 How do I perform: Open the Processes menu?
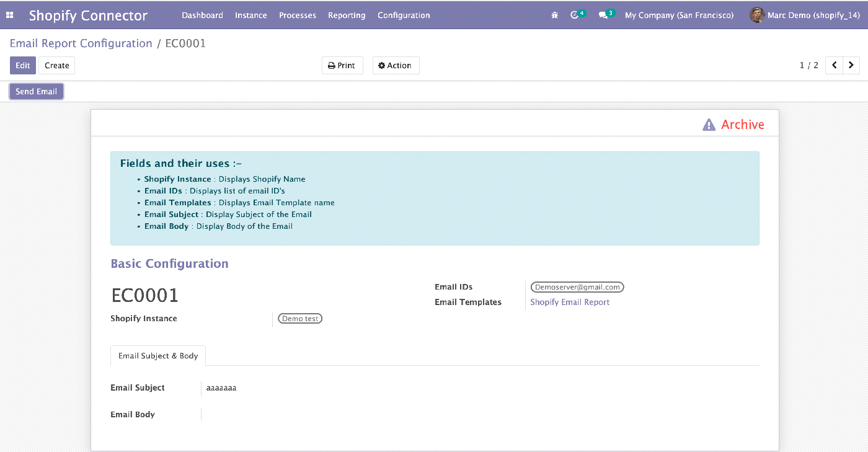coord(298,15)
